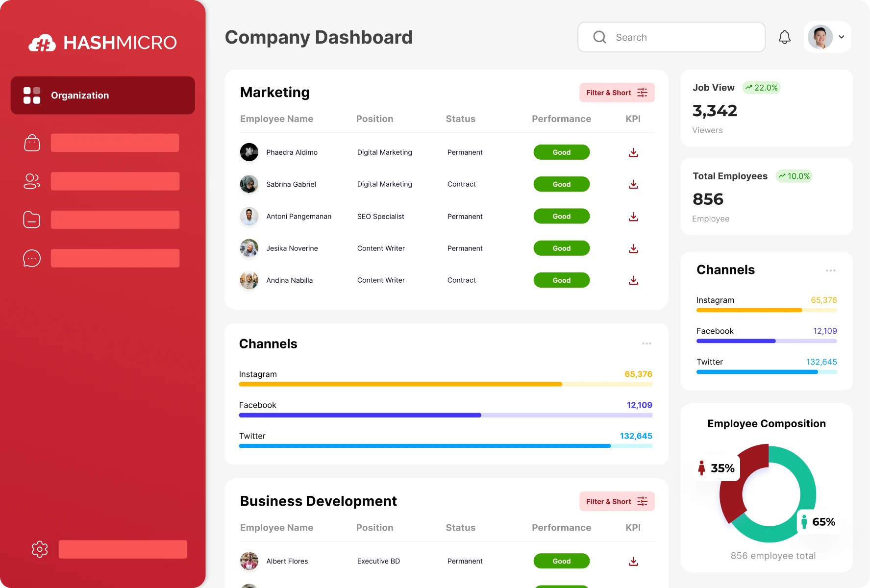
Task: Open the shopping bag sidebar icon
Action: coord(32,143)
